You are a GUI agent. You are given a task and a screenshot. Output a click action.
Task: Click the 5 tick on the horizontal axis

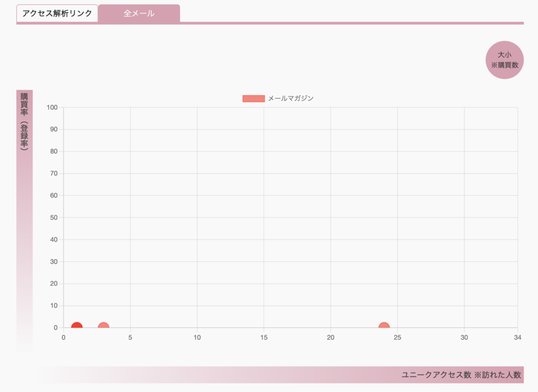tap(130, 337)
